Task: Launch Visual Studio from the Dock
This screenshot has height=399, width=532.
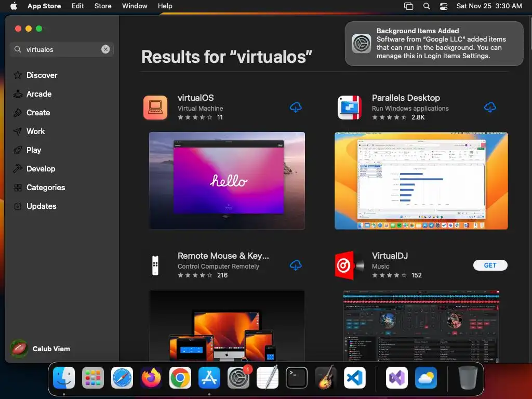Action: (x=396, y=378)
